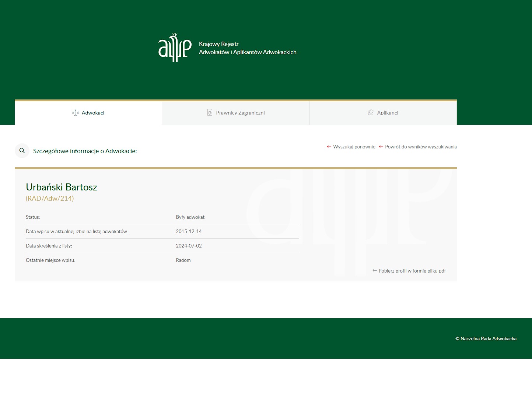Click the name Urbański Bartosz
This screenshot has width=532, height=400.
62,187
